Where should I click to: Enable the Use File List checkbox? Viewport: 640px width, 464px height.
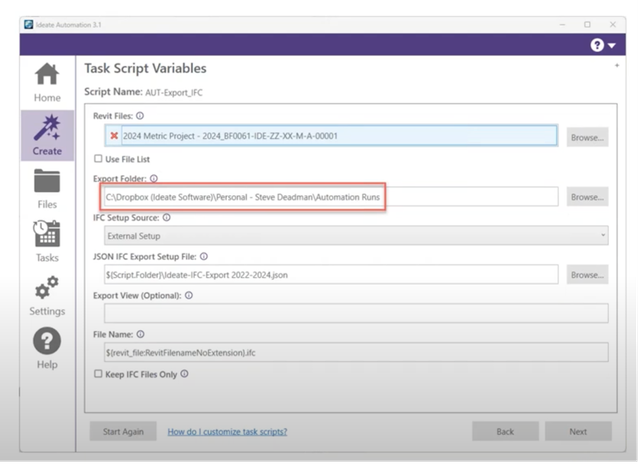tap(98, 158)
